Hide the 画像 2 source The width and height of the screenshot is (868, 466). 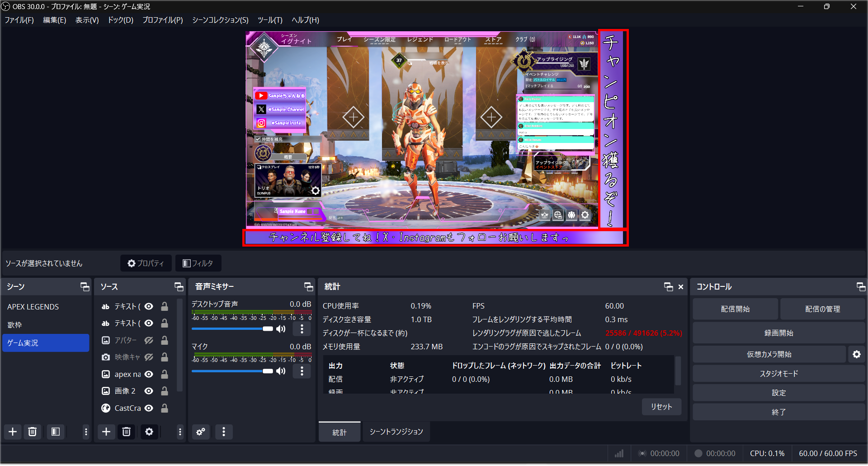coord(149,391)
